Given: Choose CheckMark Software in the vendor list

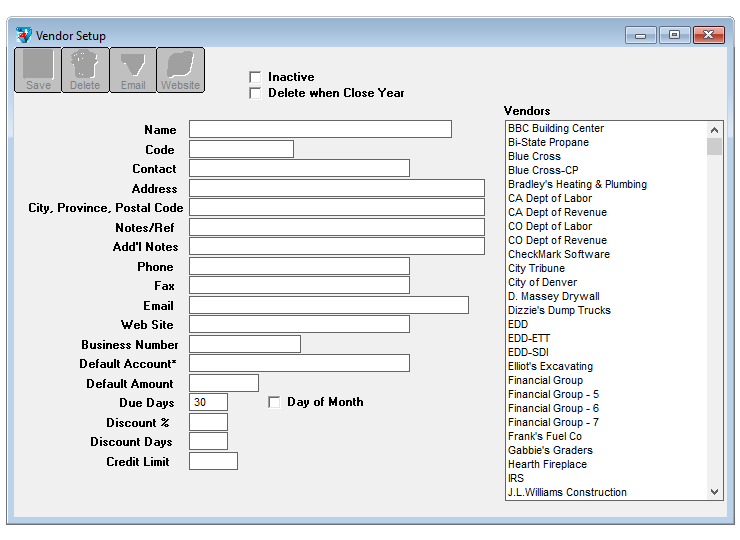Looking at the screenshot, I should coord(558,254).
